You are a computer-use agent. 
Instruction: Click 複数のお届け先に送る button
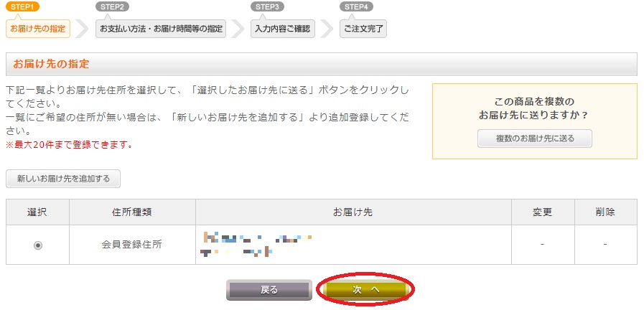535,138
